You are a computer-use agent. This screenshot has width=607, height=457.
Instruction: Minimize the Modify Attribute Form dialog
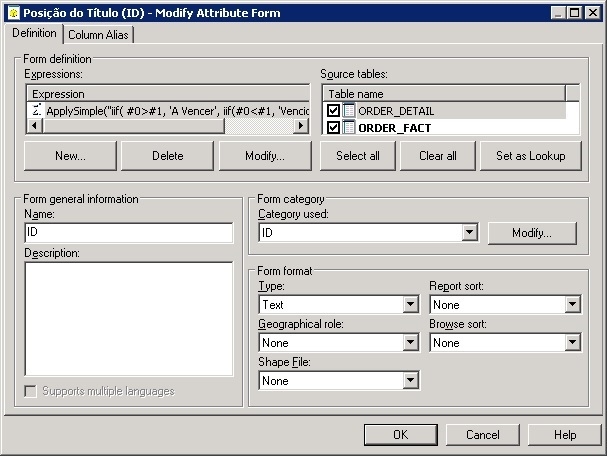pos(558,13)
